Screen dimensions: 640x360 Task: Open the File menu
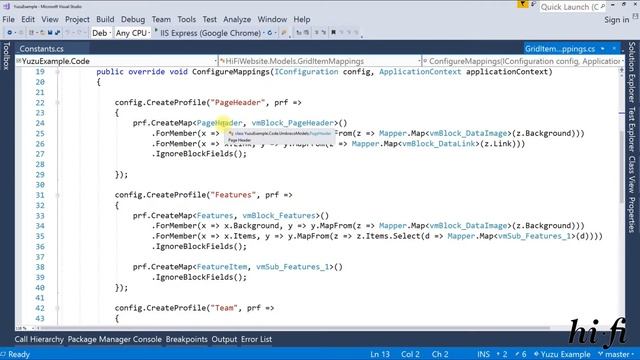[8, 19]
